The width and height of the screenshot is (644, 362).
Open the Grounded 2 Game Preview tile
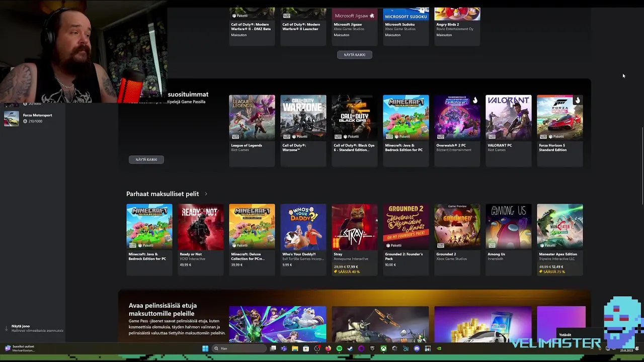(x=457, y=239)
